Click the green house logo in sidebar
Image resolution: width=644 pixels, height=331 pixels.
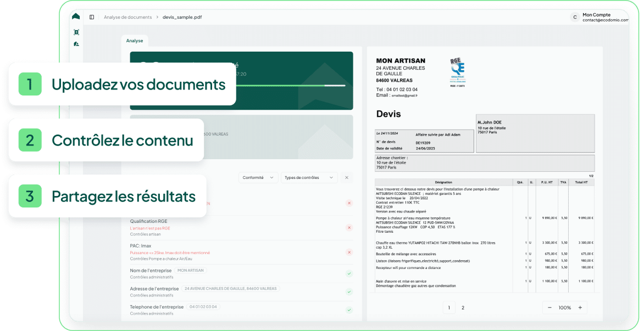click(76, 16)
